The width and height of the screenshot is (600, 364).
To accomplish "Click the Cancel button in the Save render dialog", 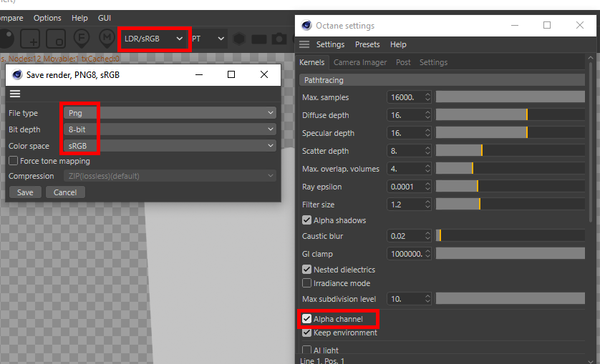I will click(65, 192).
